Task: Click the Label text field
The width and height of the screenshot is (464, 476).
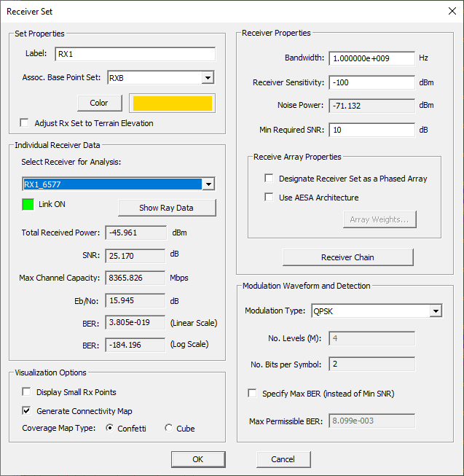Action: [135, 54]
